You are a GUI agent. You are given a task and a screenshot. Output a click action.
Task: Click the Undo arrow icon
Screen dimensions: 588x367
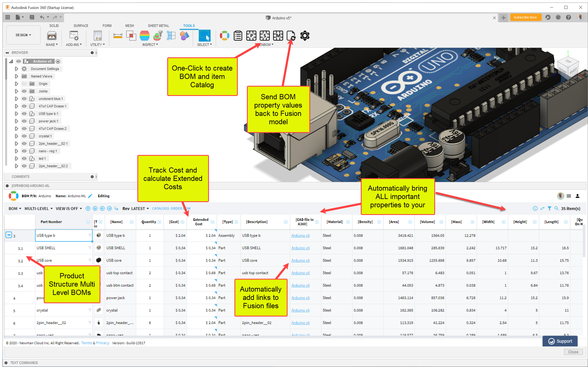pyautogui.click(x=42, y=17)
